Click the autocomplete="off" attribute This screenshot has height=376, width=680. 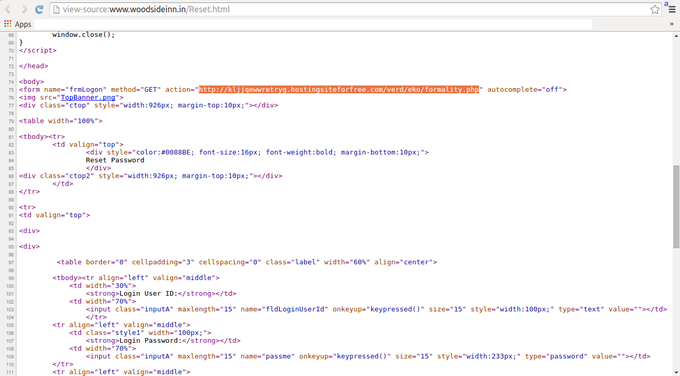[x=525, y=89]
